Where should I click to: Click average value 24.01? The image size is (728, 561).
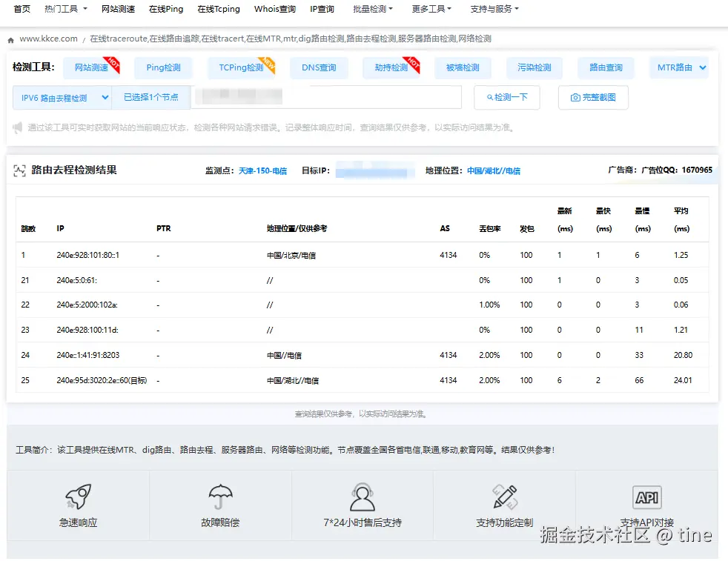pyautogui.click(x=683, y=380)
